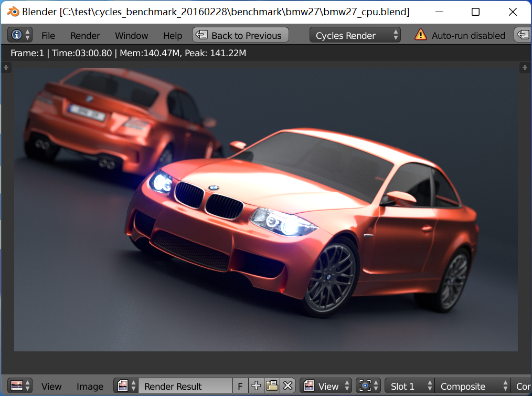This screenshot has width=532, height=396.
Task: Click the Auto-run disabled warning icon
Action: click(421, 35)
